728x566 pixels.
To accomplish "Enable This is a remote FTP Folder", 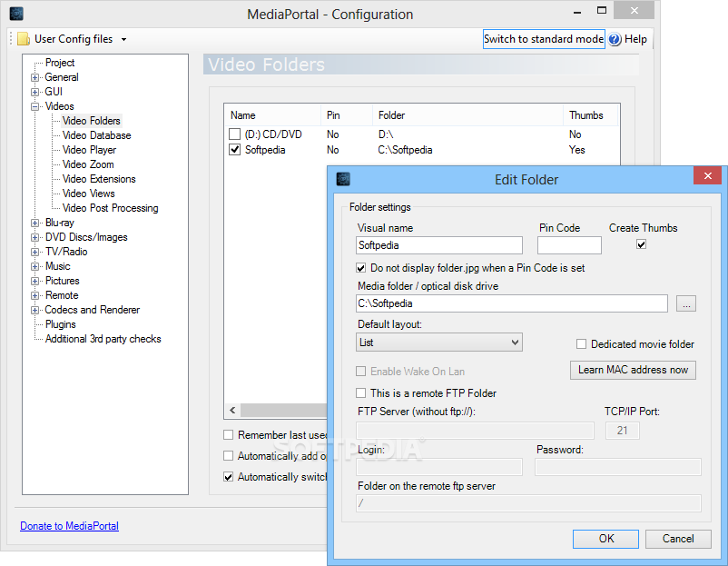I will point(360,393).
